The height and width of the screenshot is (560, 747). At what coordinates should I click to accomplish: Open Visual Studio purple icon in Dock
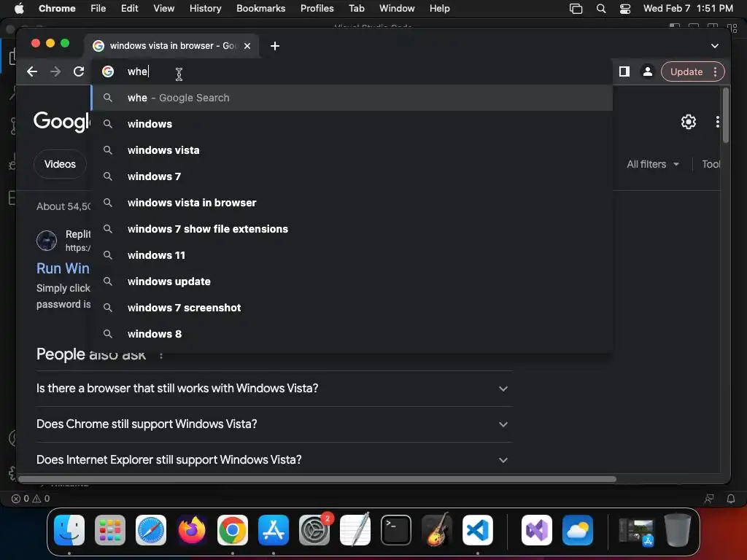pos(537,529)
